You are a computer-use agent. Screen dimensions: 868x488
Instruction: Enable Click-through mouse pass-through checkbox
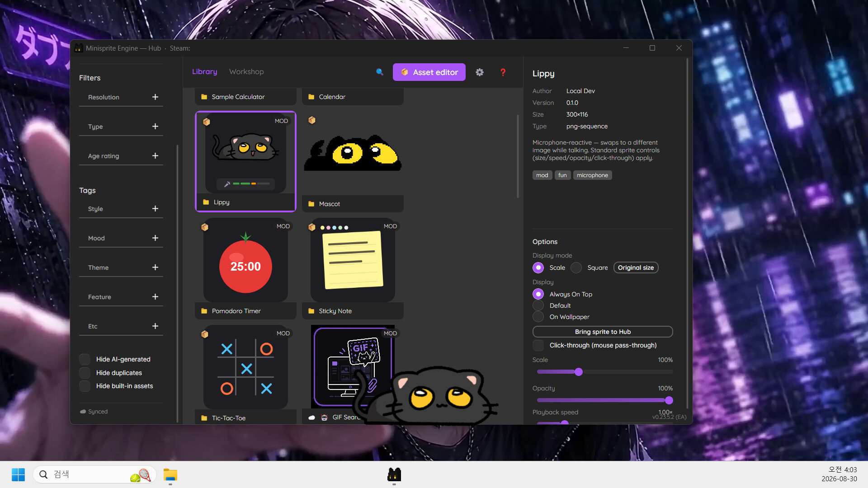[538, 345]
